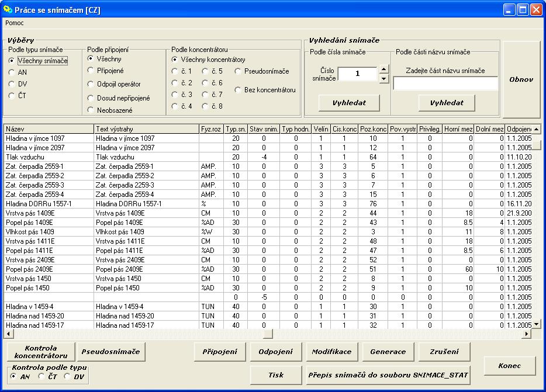Click the table's horizontal scrollbar thumb

click(268, 334)
